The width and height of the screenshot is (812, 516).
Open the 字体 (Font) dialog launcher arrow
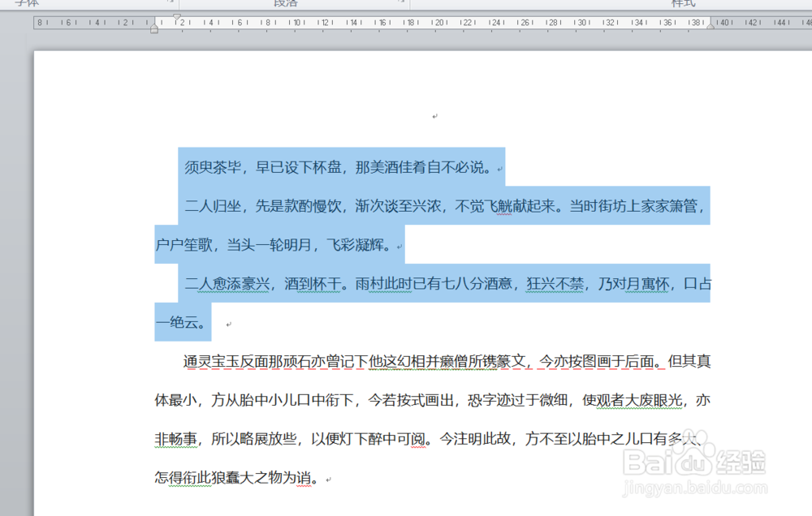[169, 2]
